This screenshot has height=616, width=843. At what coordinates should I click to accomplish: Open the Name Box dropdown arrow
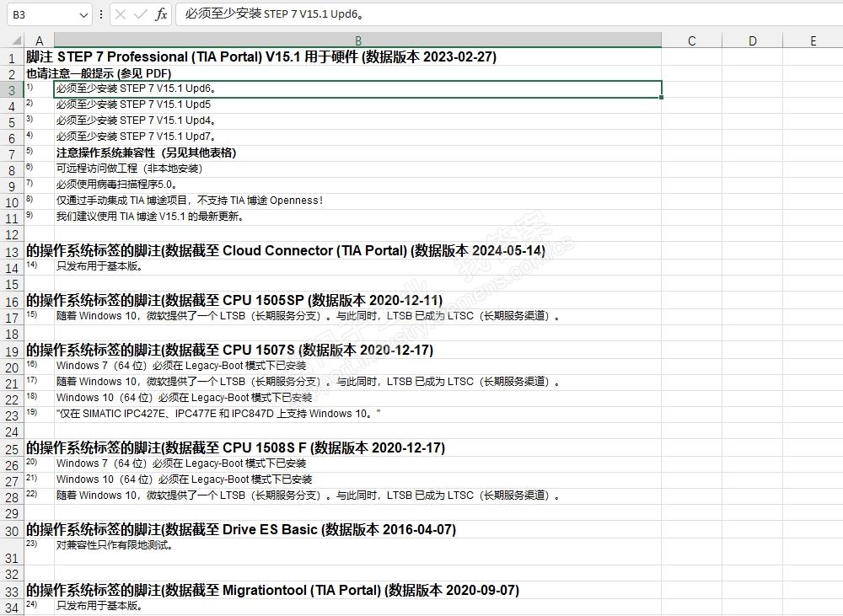click(x=83, y=15)
